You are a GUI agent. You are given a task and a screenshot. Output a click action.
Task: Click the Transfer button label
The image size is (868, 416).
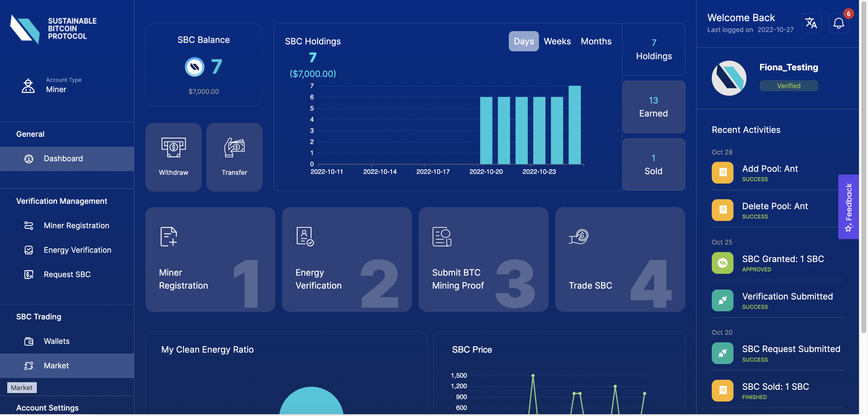point(234,173)
